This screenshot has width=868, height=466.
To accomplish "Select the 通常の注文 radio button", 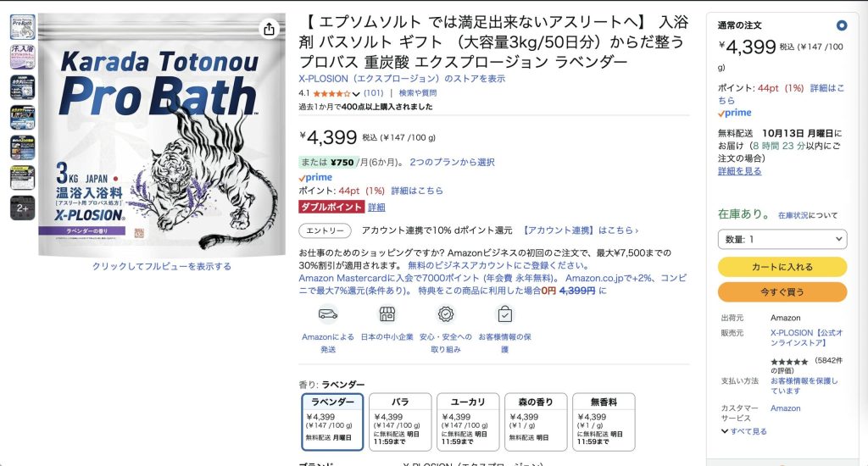I will tap(842, 25).
